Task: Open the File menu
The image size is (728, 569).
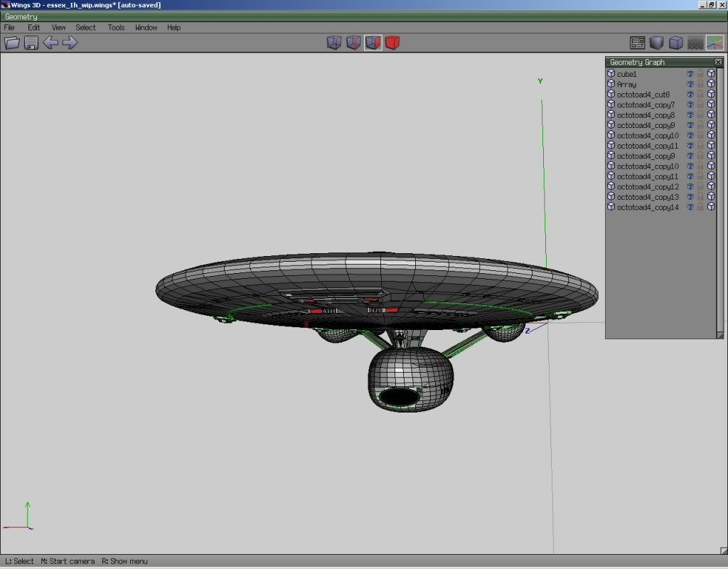Action: pos(9,28)
